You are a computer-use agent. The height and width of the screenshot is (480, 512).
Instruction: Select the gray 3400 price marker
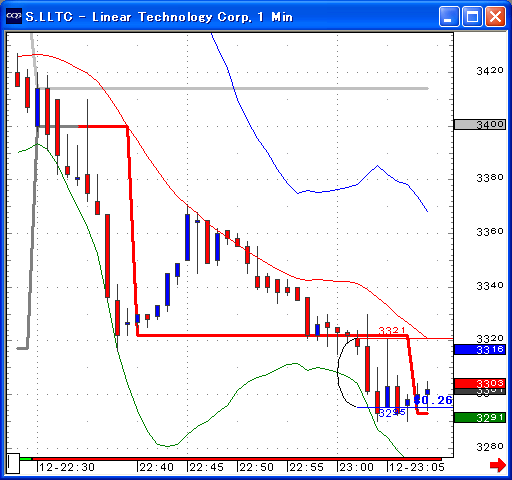pos(480,125)
